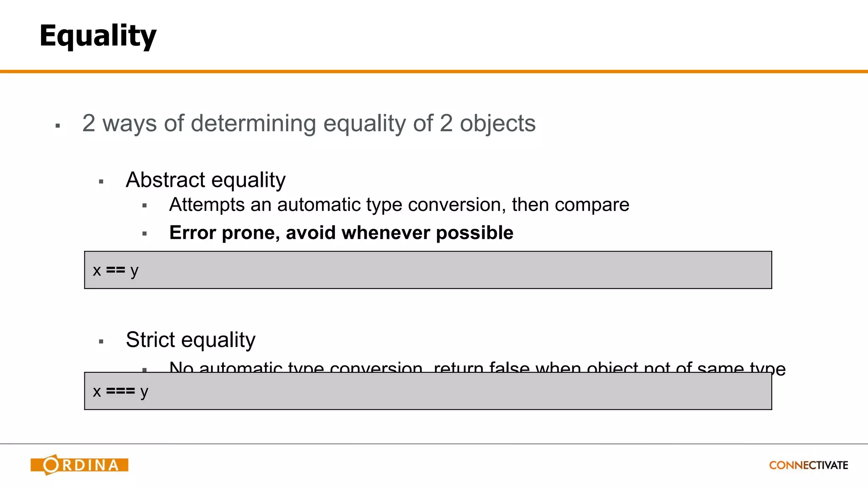Click 'Attempts an automatic type conversion' line
This screenshot has height=488, width=868.
click(399, 205)
